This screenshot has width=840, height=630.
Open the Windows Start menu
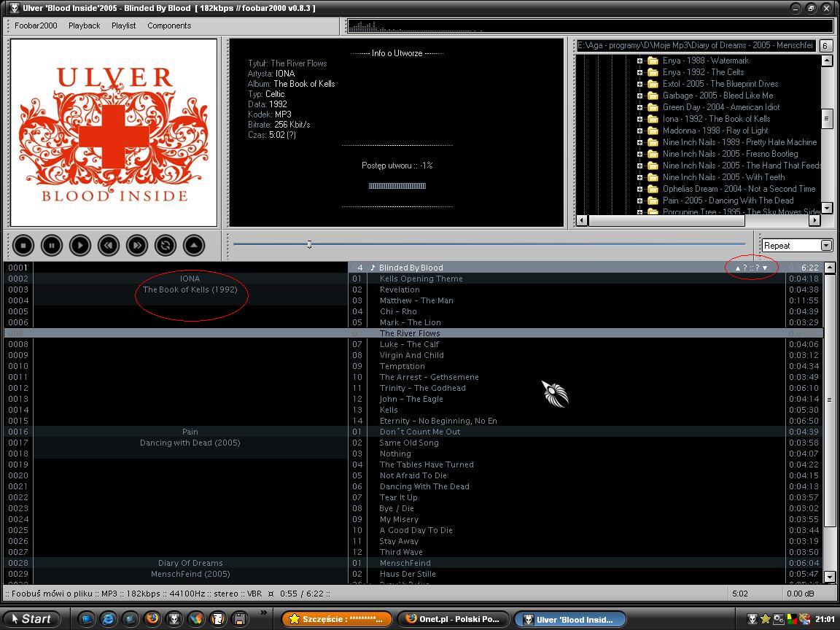pos(31,619)
